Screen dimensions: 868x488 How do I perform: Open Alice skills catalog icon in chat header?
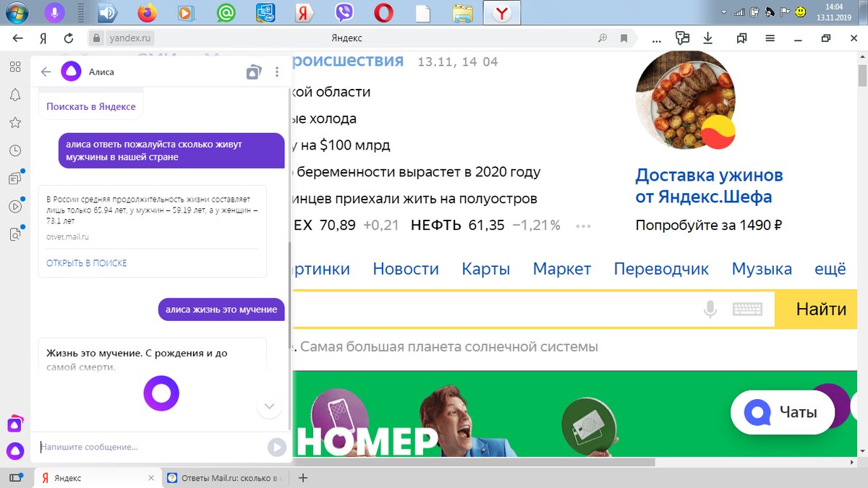pos(253,72)
